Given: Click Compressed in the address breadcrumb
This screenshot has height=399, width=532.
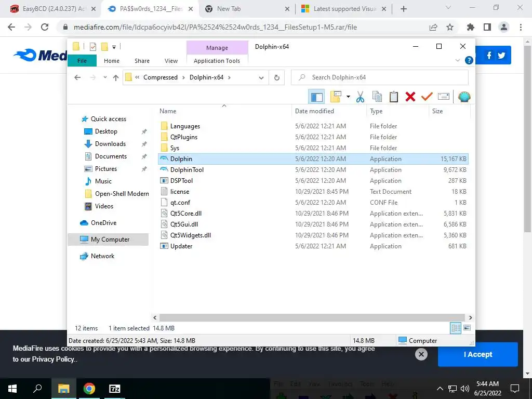Looking at the screenshot, I should coord(161,77).
